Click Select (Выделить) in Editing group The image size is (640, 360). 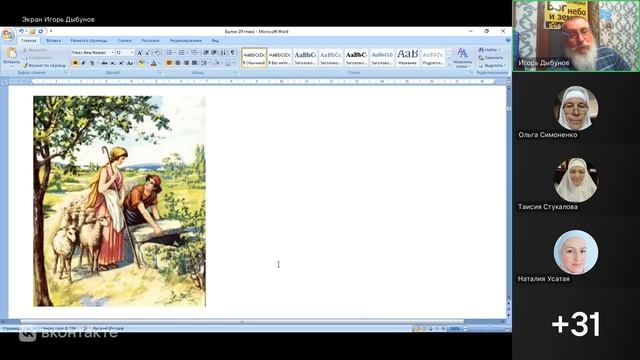[492, 65]
